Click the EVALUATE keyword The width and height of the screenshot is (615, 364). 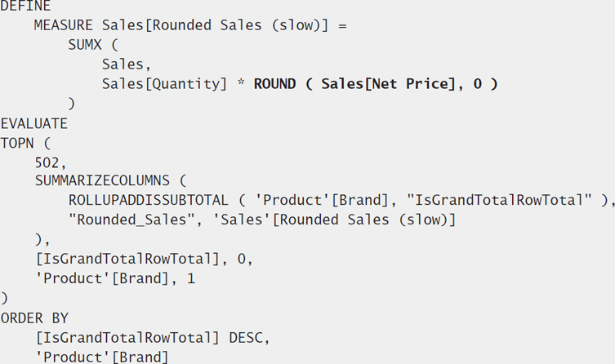tap(33, 124)
